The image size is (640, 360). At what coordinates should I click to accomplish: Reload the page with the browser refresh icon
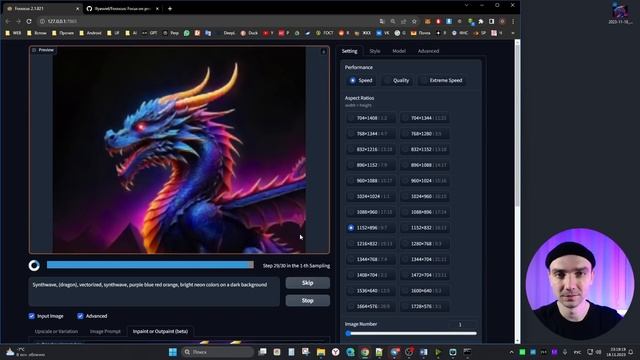[29, 21]
